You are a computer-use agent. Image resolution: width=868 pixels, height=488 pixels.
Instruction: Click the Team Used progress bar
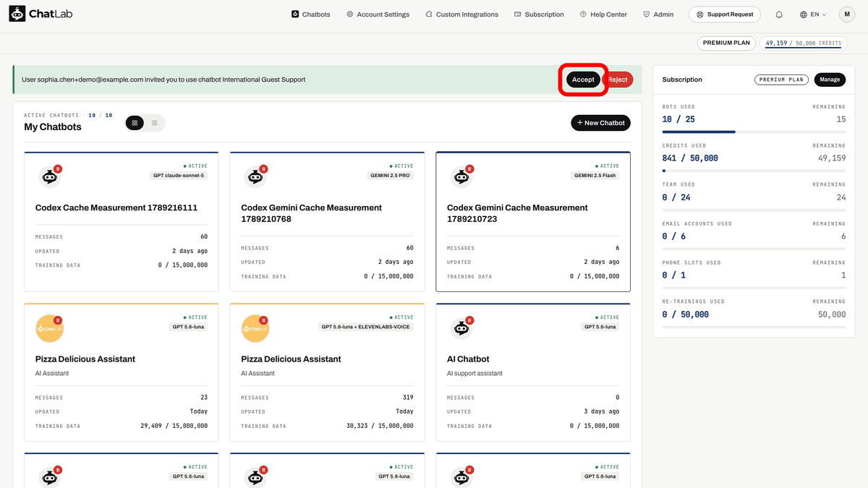(754, 210)
